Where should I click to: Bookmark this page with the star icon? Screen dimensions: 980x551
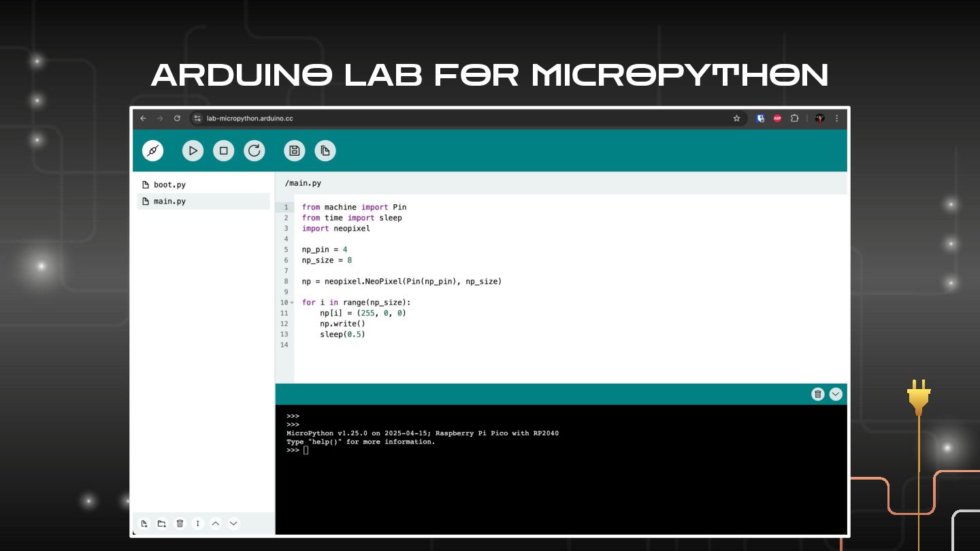pyautogui.click(x=736, y=118)
